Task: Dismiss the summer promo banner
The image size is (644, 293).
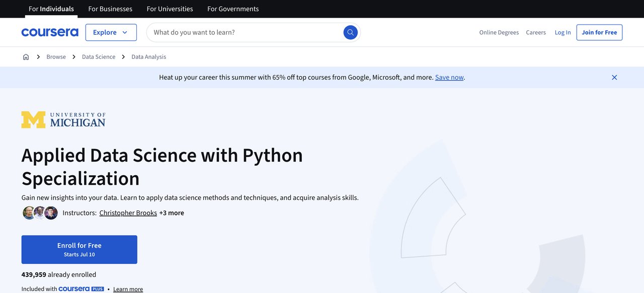Action: pos(614,77)
